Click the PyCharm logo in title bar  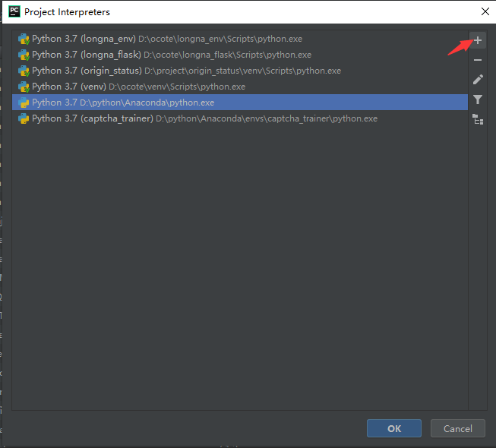point(14,11)
